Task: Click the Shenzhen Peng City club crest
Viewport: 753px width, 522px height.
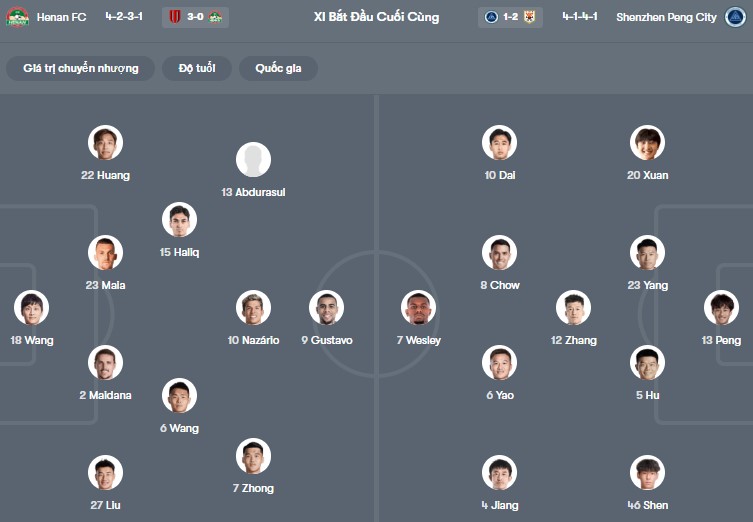Action: pyautogui.click(x=735, y=17)
